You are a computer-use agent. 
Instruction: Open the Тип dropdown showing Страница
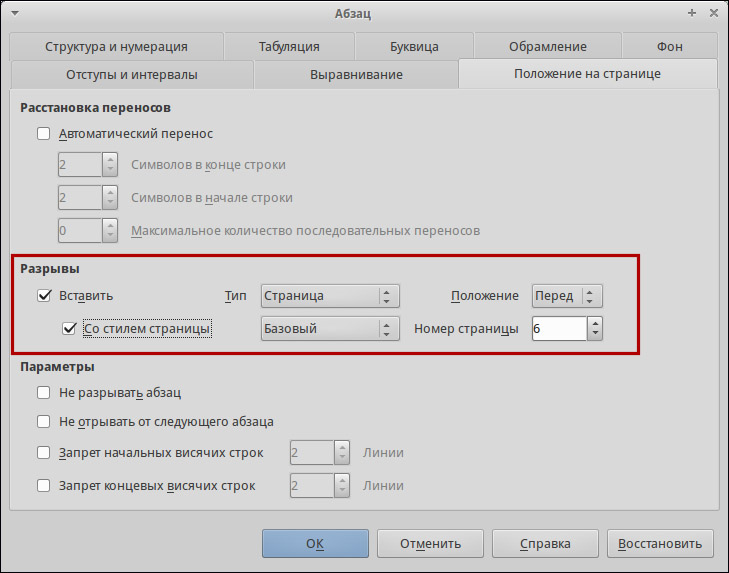click(x=330, y=296)
